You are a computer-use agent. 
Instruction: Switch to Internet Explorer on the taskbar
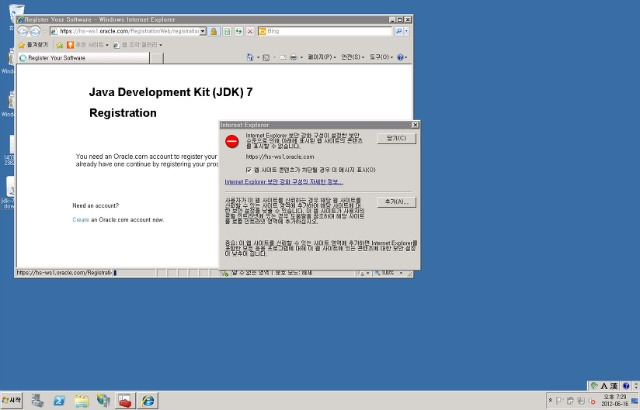[x=147, y=401]
